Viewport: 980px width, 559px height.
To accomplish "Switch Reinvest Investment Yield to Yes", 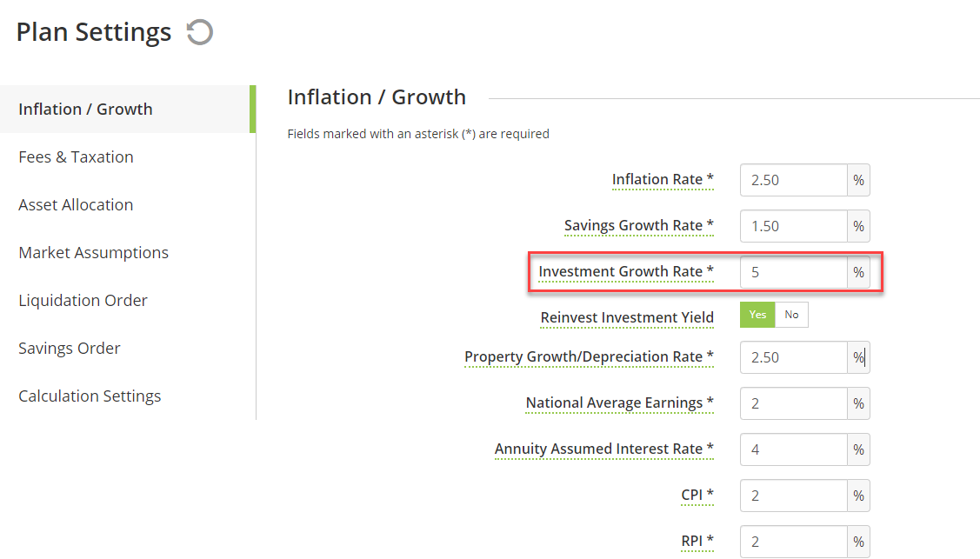I will pyautogui.click(x=757, y=315).
